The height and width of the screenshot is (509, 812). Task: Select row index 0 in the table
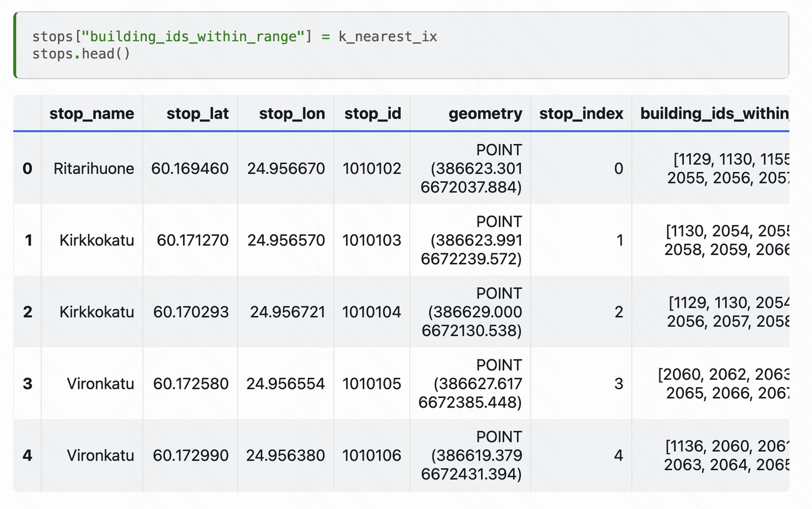pyautogui.click(x=28, y=168)
